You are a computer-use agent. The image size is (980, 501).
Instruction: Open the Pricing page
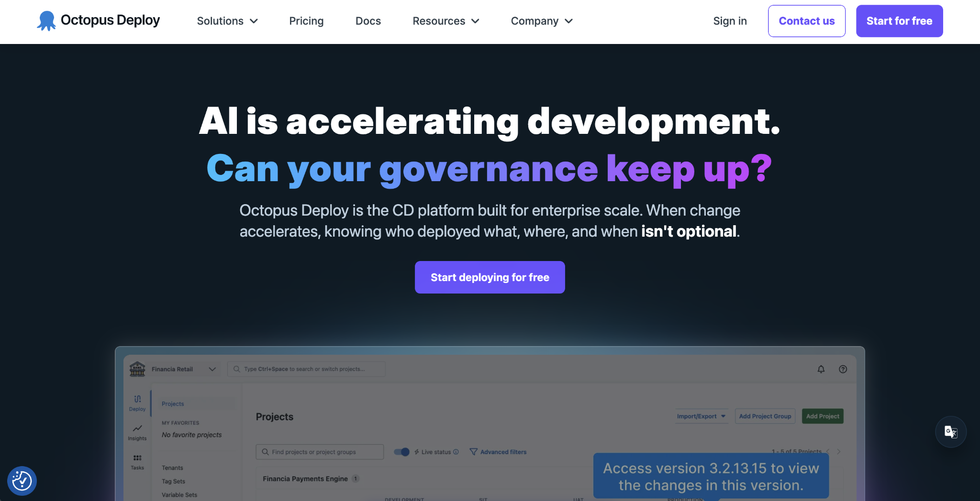click(x=306, y=21)
